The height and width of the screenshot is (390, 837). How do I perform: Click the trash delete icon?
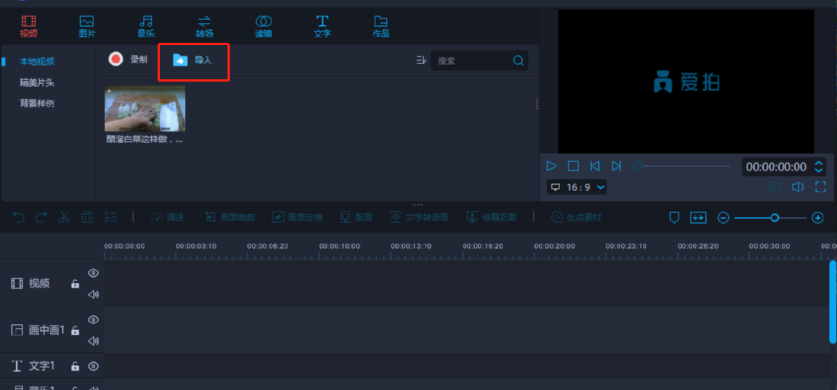pos(87,217)
